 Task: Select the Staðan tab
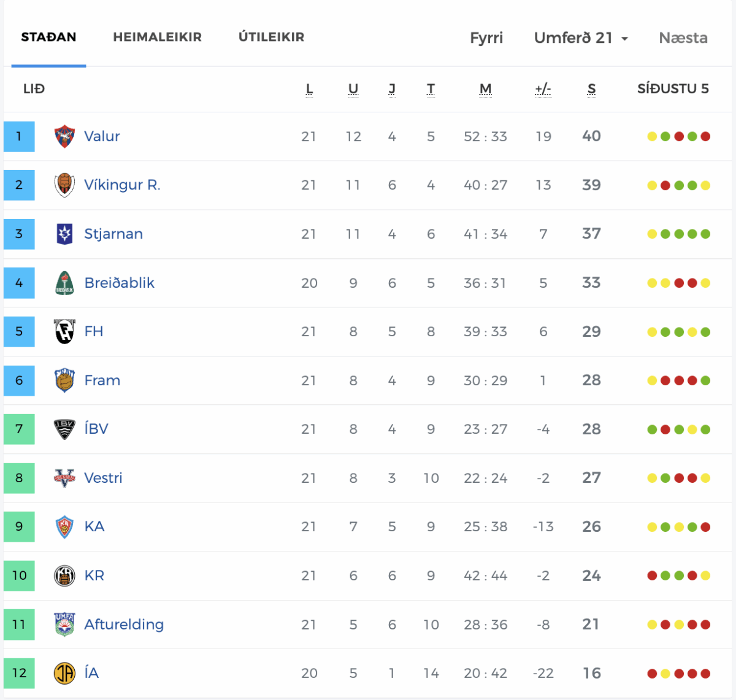48,37
